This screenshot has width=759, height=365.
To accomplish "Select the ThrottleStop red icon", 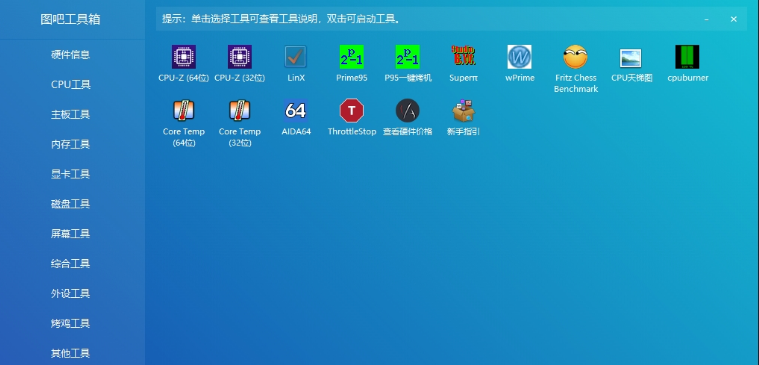I will (351, 110).
